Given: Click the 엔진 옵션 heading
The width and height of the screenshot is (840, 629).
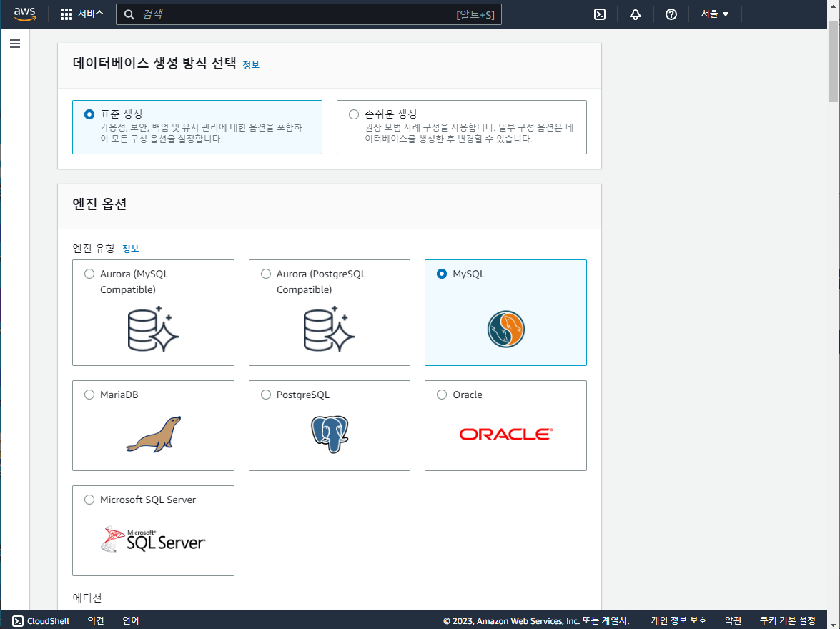Looking at the screenshot, I should click(99, 204).
